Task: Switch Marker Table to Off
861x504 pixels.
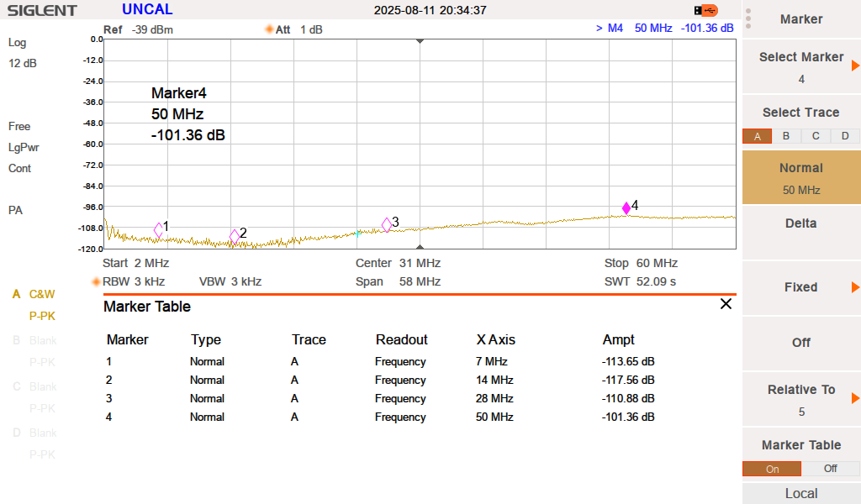Action: 830,469
